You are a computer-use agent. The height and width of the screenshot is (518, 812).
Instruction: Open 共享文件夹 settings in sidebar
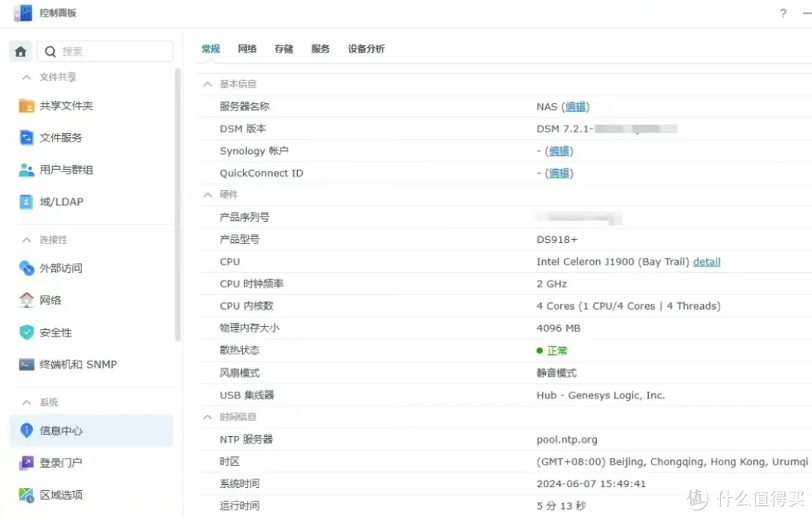(x=67, y=105)
